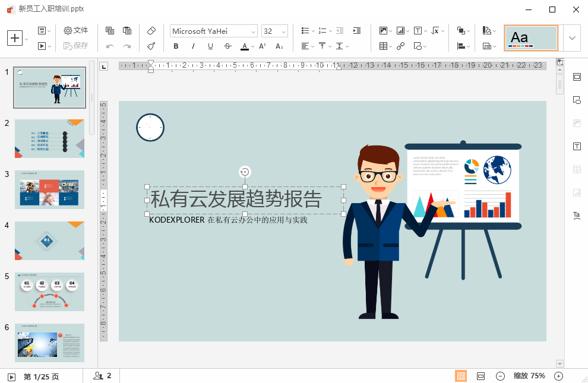Click the font color A swatch
The height and width of the screenshot is (383, 588).
click(x=244, y=46)
